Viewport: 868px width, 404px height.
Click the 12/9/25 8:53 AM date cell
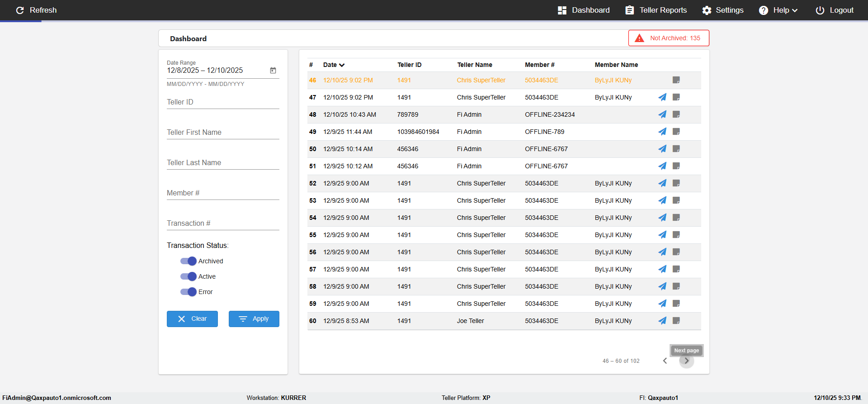click(x=346, y=321)
